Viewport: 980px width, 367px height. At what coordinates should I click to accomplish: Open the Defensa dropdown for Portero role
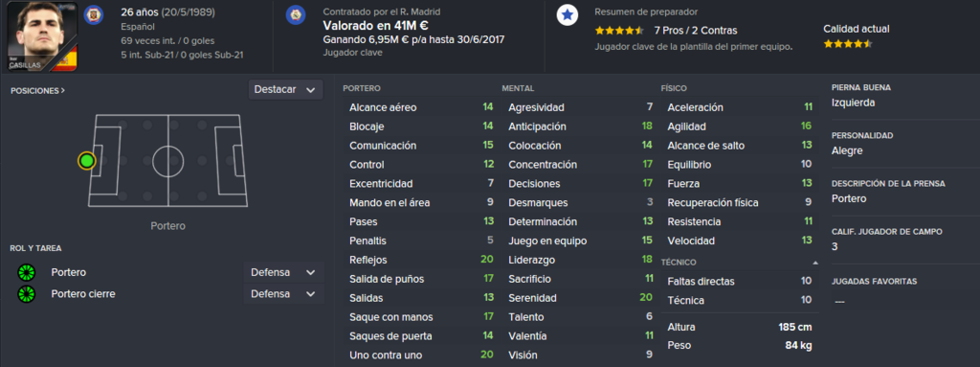[x=283, y=272]
